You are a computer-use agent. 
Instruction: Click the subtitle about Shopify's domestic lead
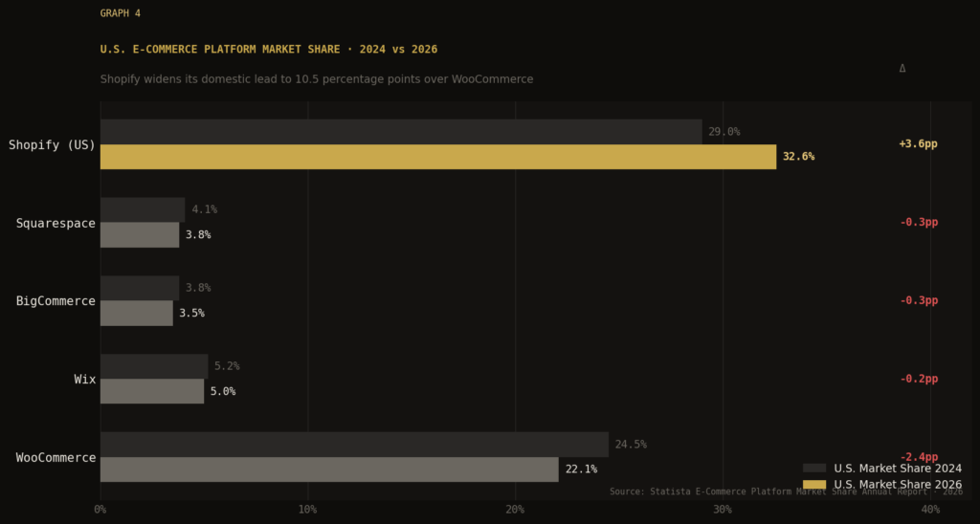[317, 79]
